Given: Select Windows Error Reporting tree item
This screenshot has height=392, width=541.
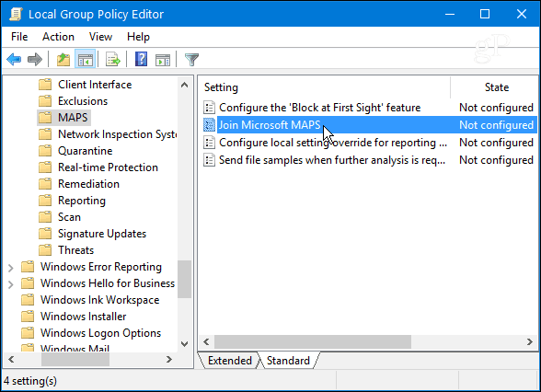Looking at the screenshot, I should pyautogui.click(x=101, y=267).
